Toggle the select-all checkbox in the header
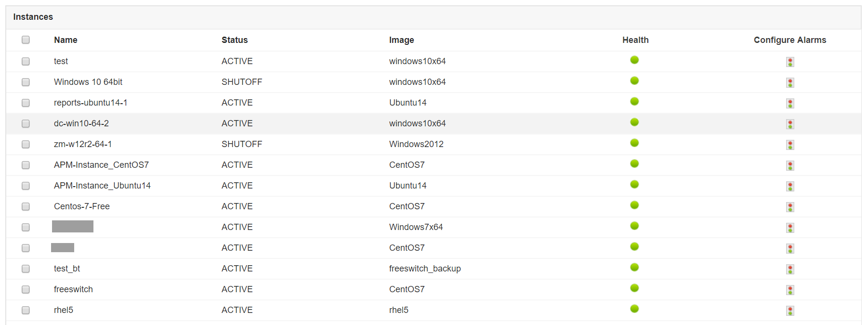The height and width of the screenshot is (325, 868). tap(26, 40)
